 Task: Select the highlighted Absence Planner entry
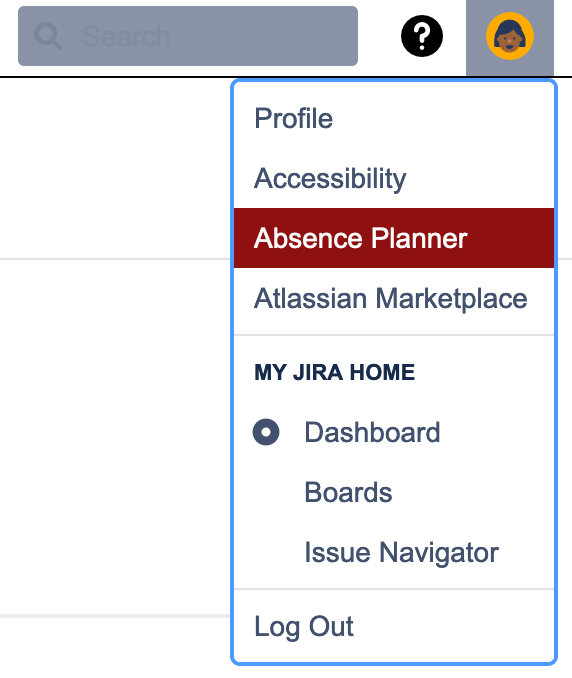tap(394, 238)
